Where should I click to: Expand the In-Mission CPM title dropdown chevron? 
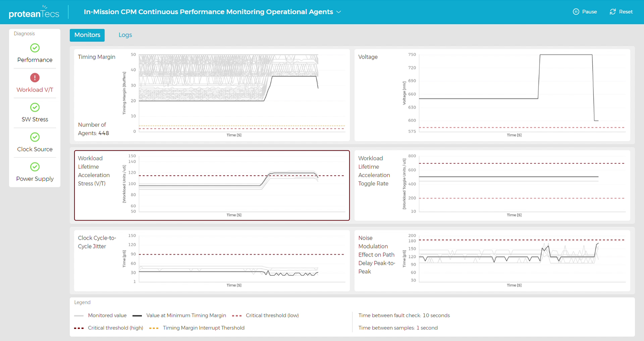click(x=339, y=12)
